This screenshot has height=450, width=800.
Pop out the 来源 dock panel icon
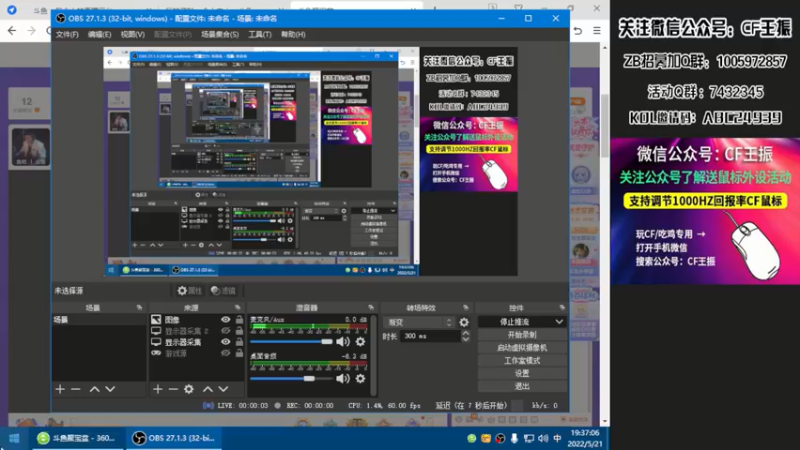point(238,308)
